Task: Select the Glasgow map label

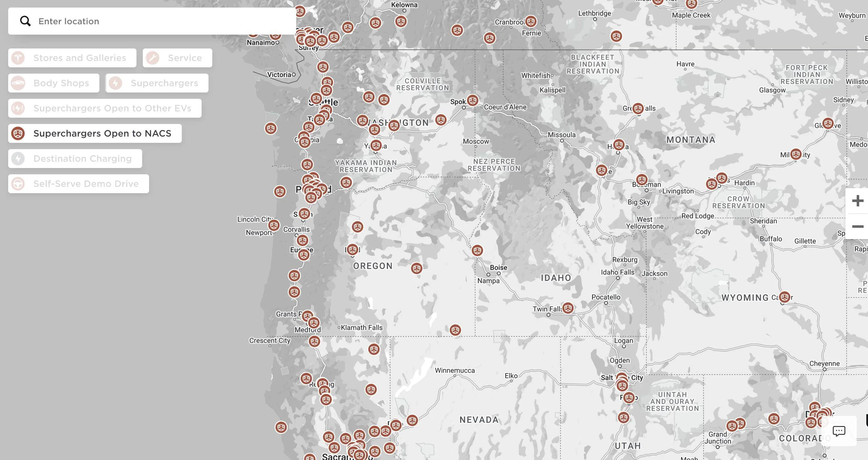Action: (x=772, y=90)
